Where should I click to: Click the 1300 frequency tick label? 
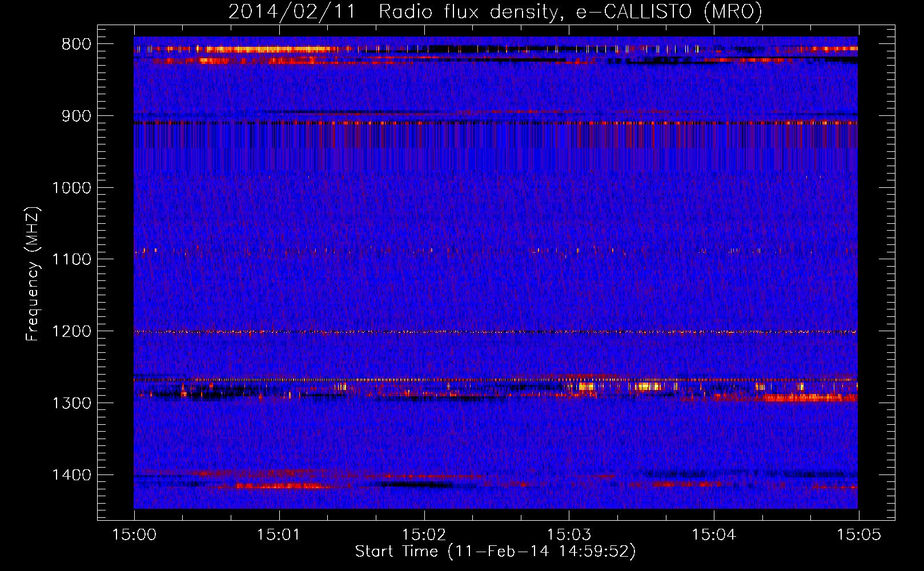pyautogui.click(x=71, y=403)
